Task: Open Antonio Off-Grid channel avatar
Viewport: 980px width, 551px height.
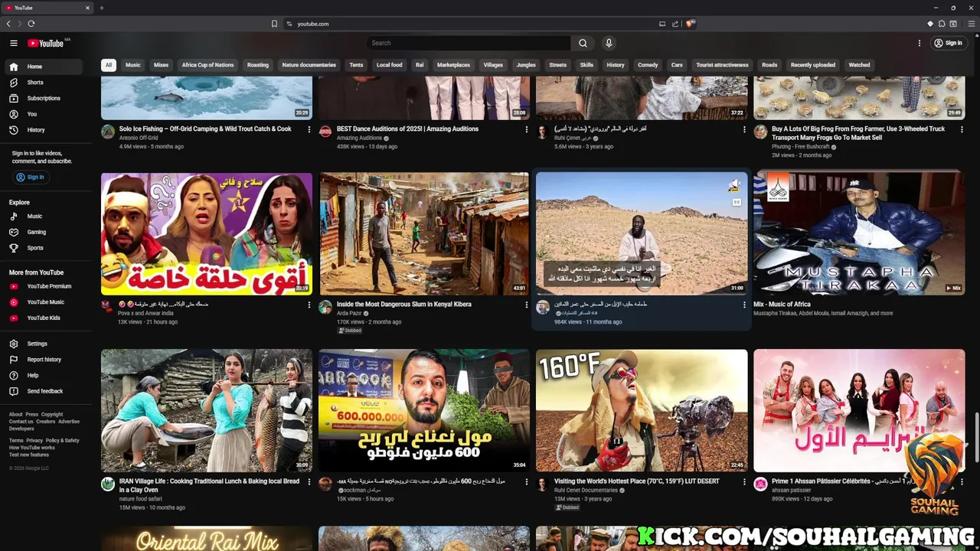Action: 108,132
